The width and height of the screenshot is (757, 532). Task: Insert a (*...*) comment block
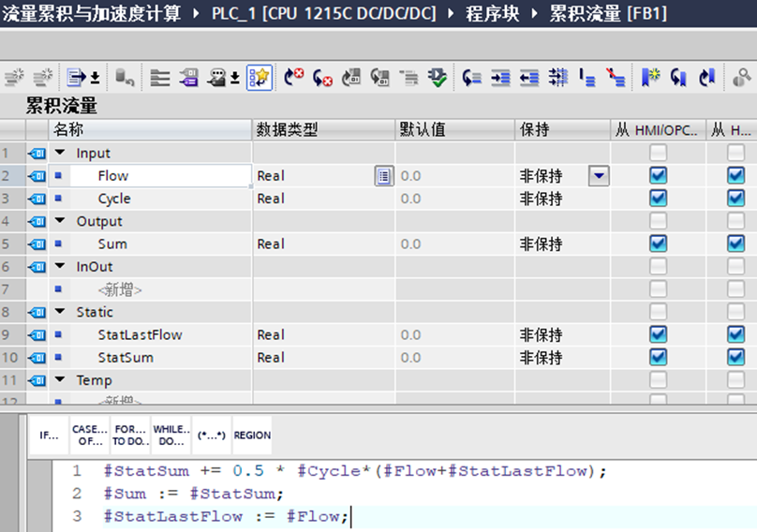[212, 435]
